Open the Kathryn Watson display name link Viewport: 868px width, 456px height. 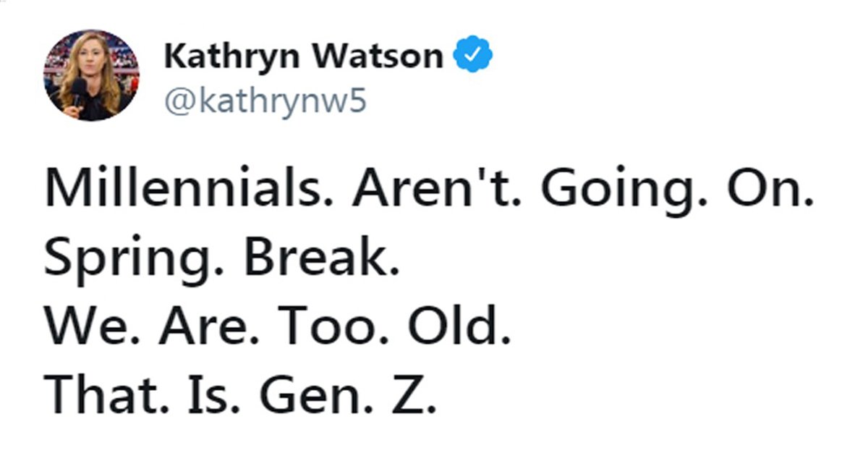[303, 56]
